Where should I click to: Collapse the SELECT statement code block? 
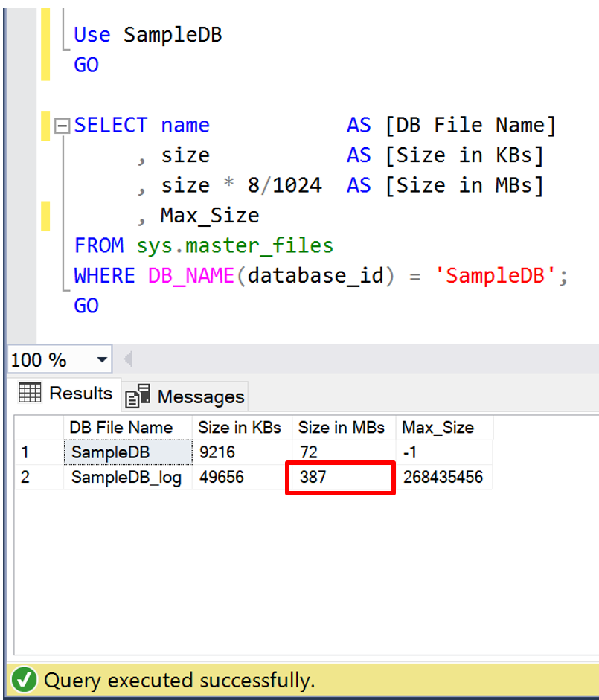[63, 126]
